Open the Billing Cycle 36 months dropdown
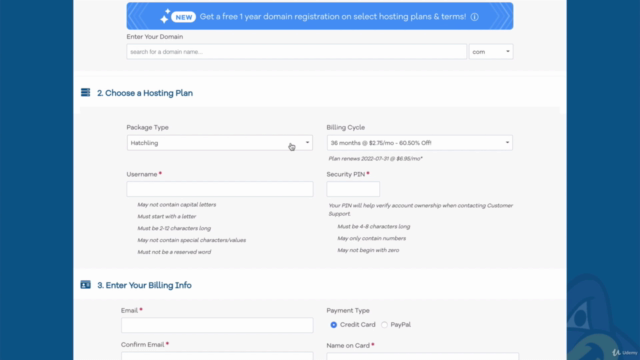The height and width of the screenshot is (360, 640). pos(420,143)
